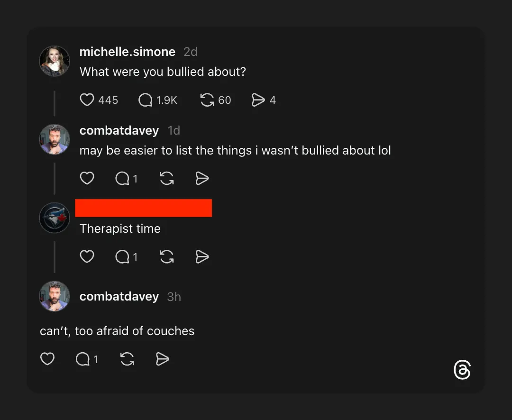512x420 pixels.
Task: Open the Blue Jays logo avatar
Action: [54, 218]
